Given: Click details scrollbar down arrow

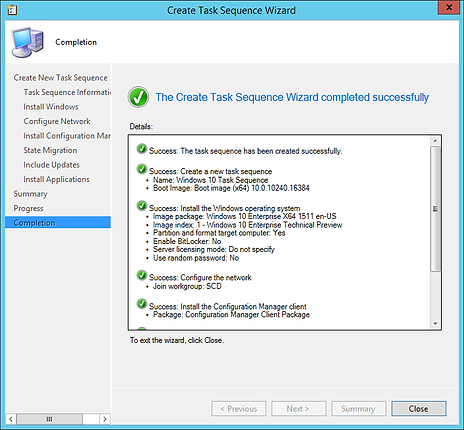Looking at the screenshot, I should pos(435,323).
